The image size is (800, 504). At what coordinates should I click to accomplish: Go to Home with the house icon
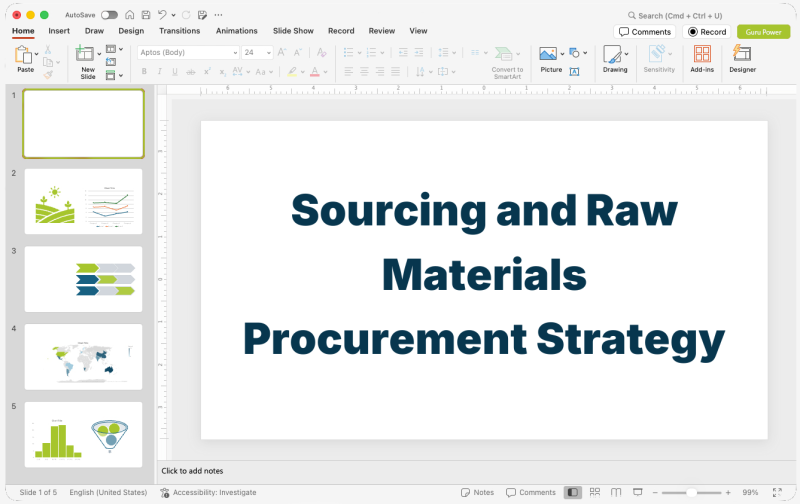130,15
